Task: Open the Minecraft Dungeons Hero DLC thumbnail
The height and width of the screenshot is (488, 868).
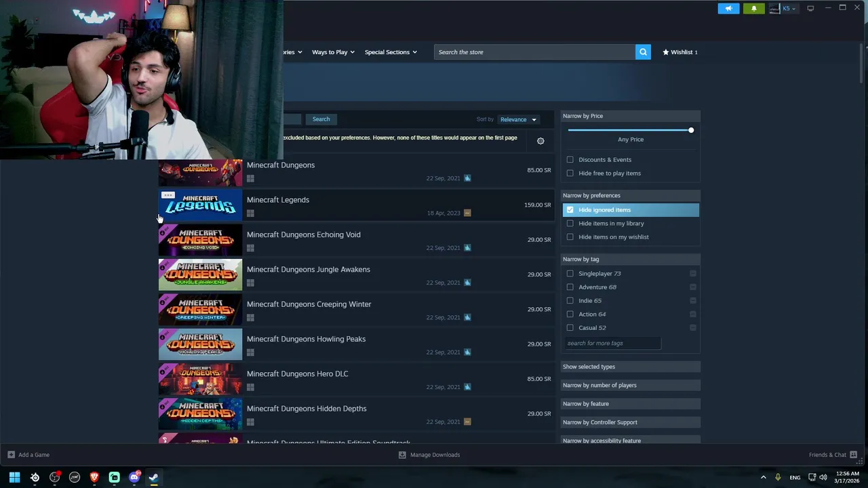Action: pos(200,379)
